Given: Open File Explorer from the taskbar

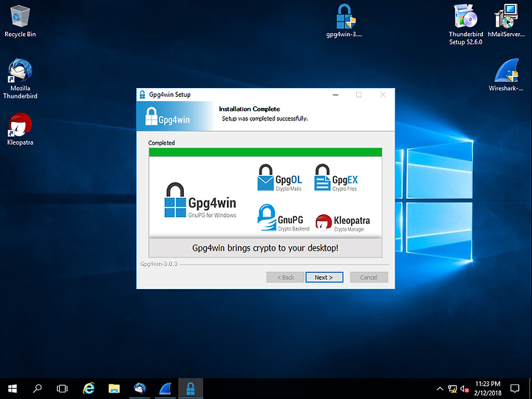Looking at the screenshot, I should point(114,389).
